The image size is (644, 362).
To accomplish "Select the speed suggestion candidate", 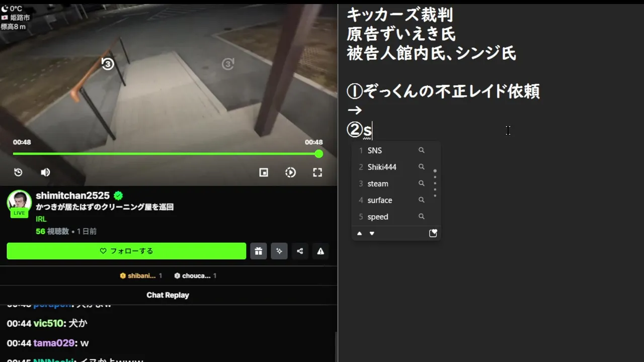I will 378,217.
